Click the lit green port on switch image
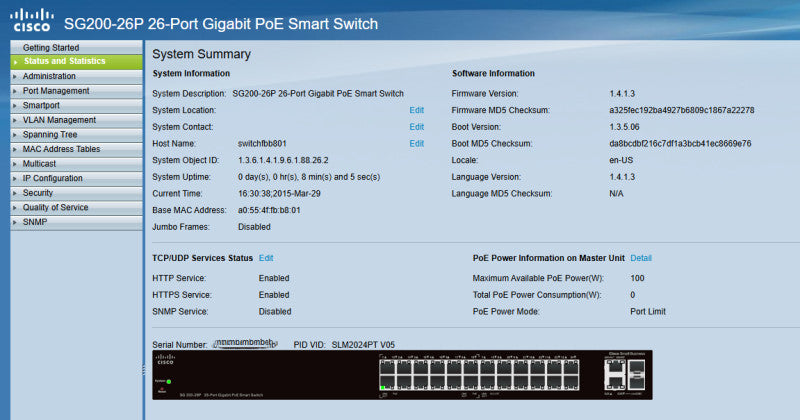Screen dimensions: 800x420 [382, 388]
